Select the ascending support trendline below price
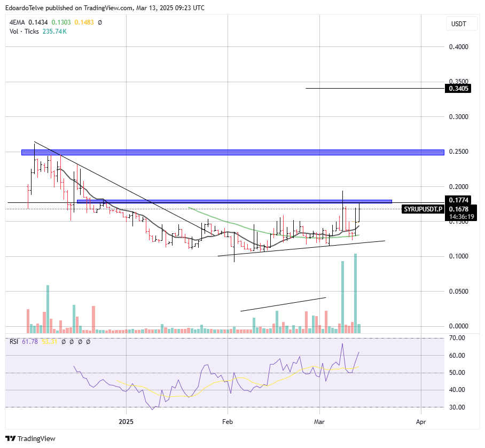This screenshot has height=448, width=485. coord(302,248)
